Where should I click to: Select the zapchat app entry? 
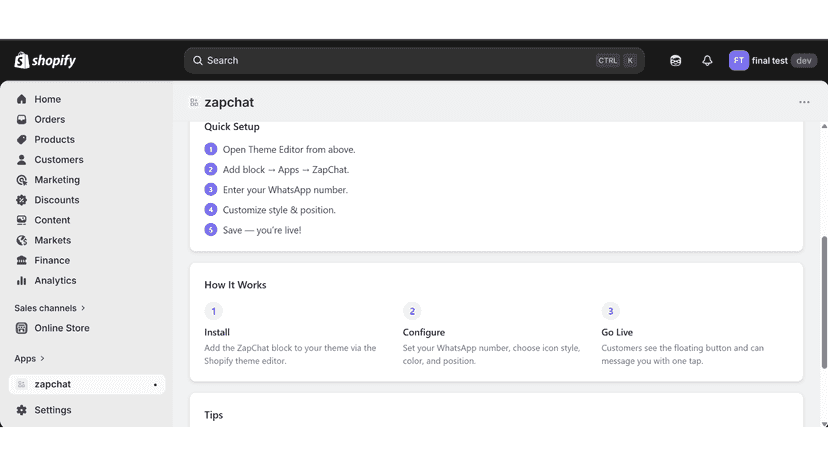click(x=87, y=384)
